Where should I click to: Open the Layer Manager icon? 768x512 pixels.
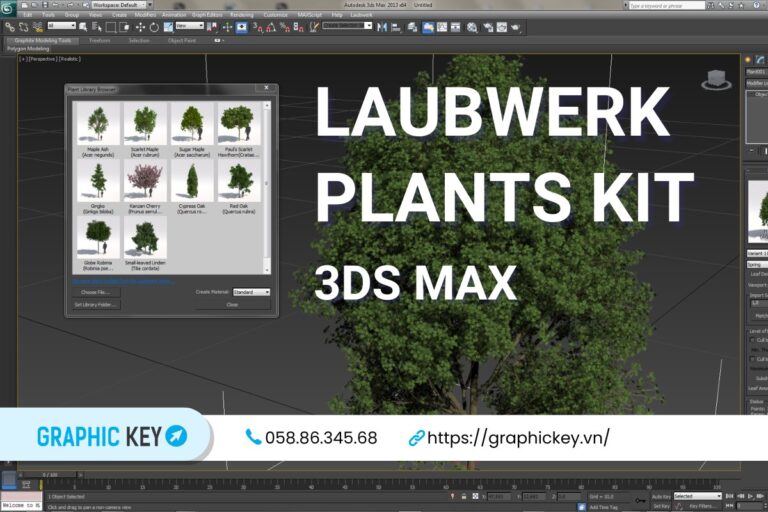[x=413, y=27]
